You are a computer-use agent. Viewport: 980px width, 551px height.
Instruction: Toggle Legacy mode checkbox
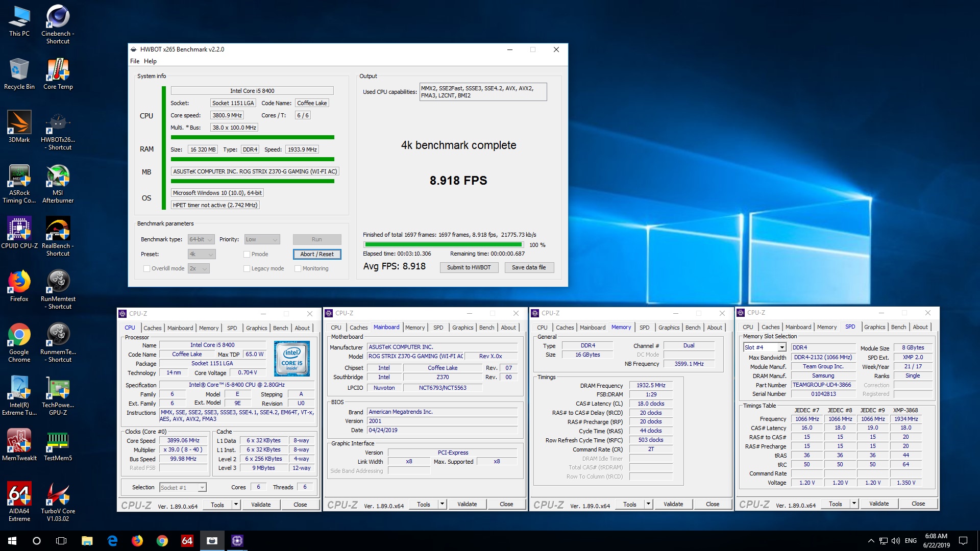click(x=247, y=268)
